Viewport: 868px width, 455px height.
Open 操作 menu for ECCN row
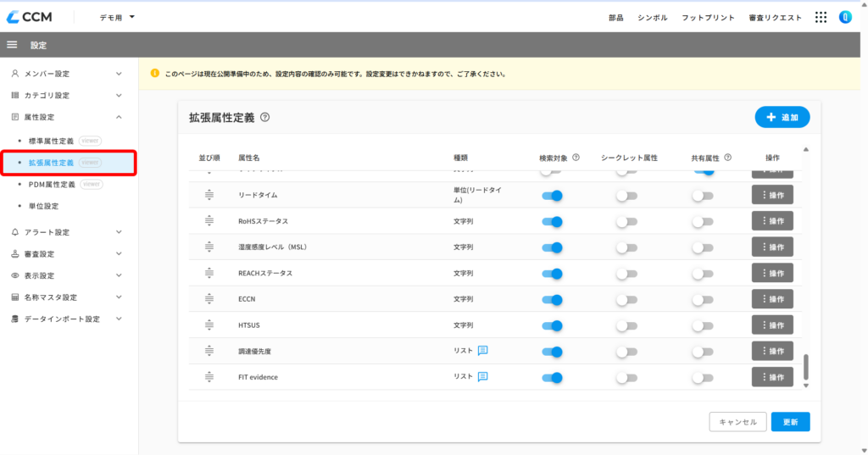(772, 299)
